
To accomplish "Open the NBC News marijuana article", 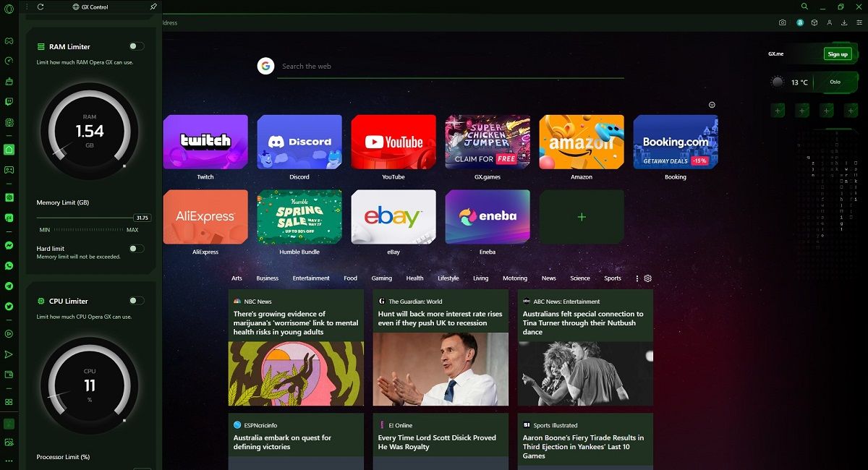I will click(296, 323).
